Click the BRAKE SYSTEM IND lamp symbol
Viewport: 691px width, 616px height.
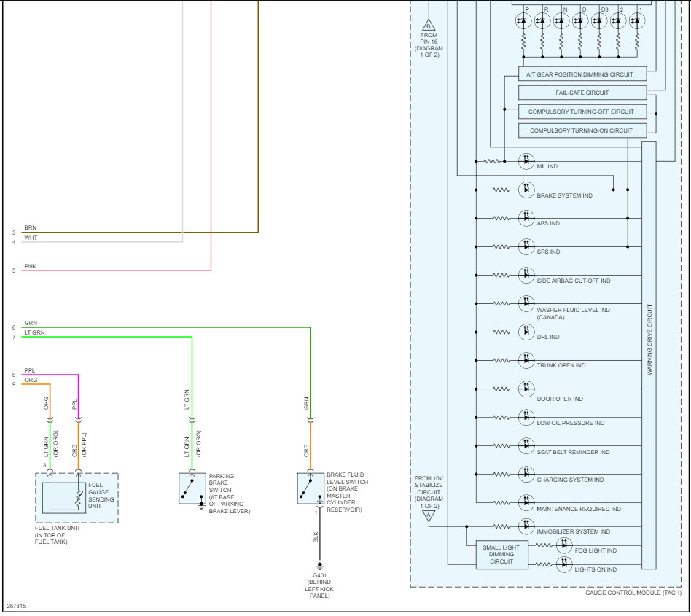coord(526,190)
